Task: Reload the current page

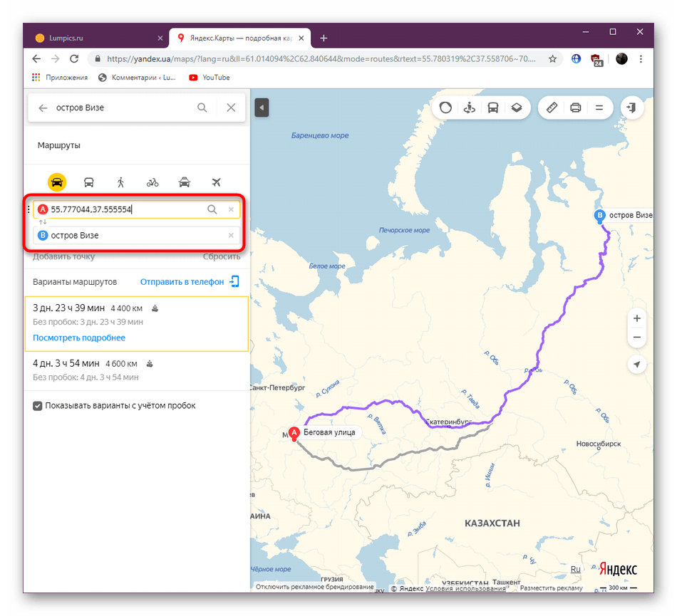Action: 74,58
